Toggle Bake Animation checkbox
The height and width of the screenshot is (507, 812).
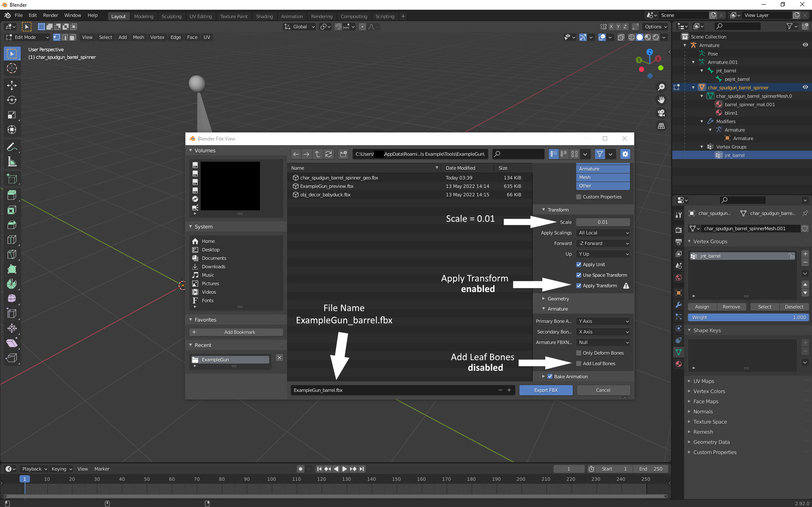550,377
